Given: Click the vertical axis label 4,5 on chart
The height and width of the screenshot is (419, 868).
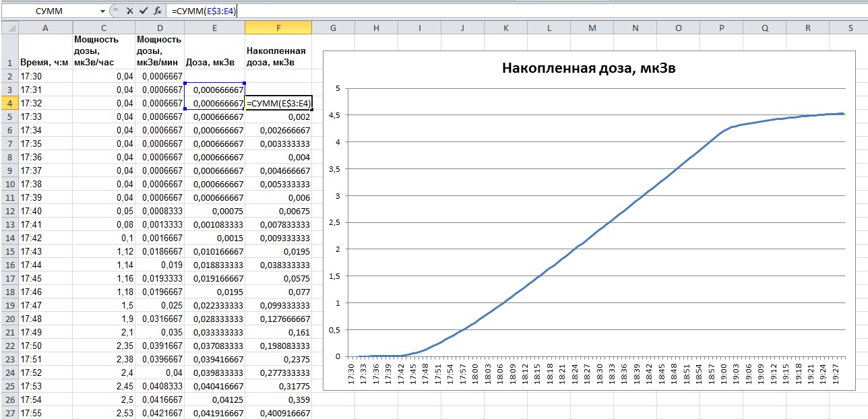Looking at the screenshot, I should pos(334,115).
